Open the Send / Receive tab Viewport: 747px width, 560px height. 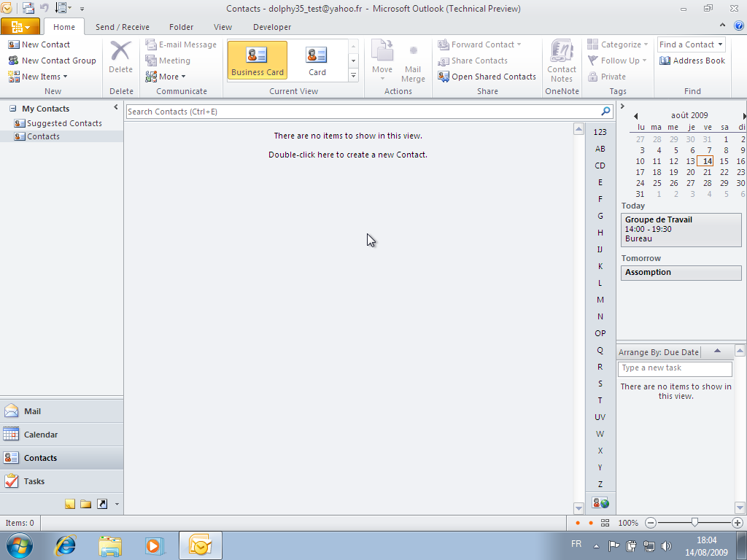(123, 27)
